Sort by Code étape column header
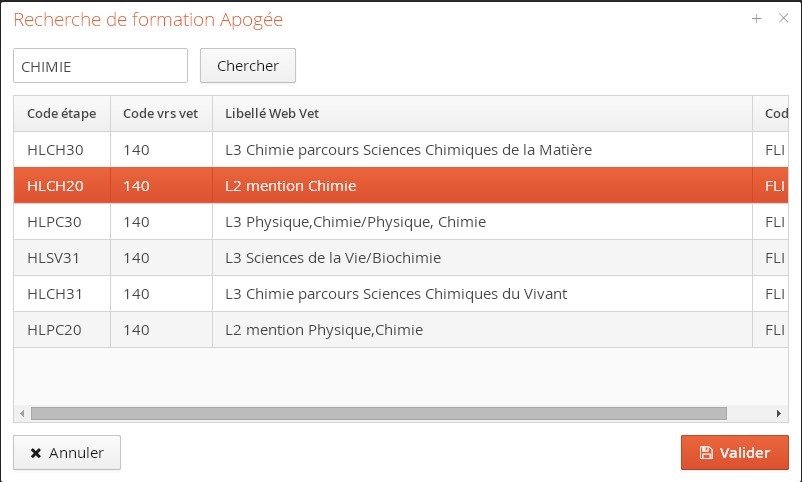The image size is (802, 482). (x=61, y=114)
